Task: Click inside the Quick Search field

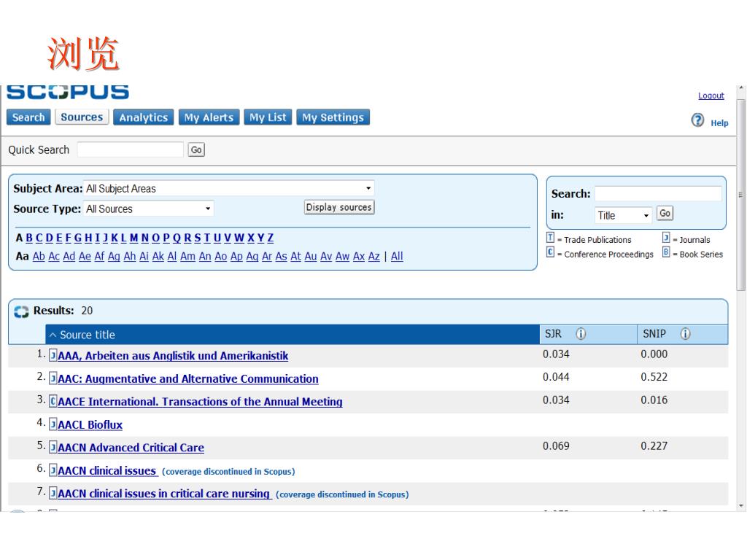Action: pyautogui.click(x=131, y=149)
